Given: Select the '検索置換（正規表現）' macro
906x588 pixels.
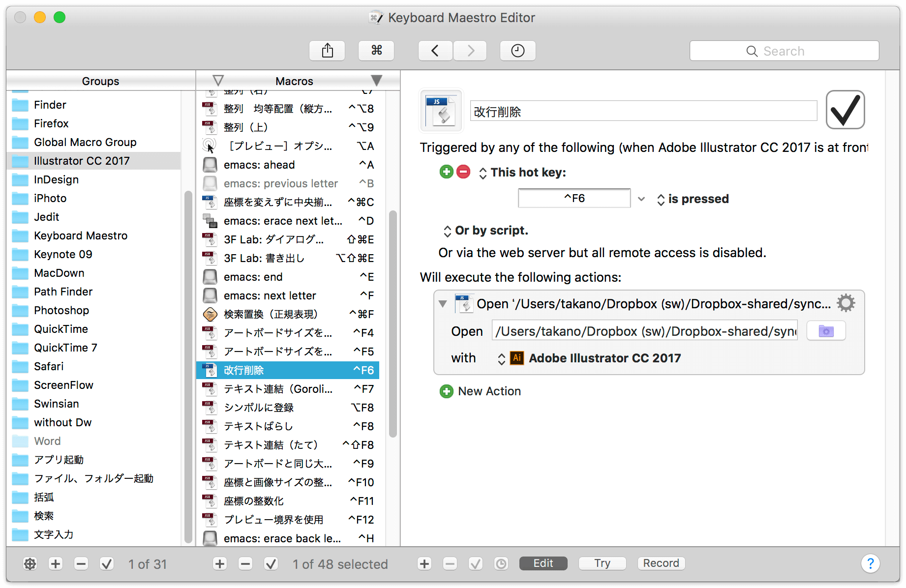Looking at the screenshot, I should point(288,314).
